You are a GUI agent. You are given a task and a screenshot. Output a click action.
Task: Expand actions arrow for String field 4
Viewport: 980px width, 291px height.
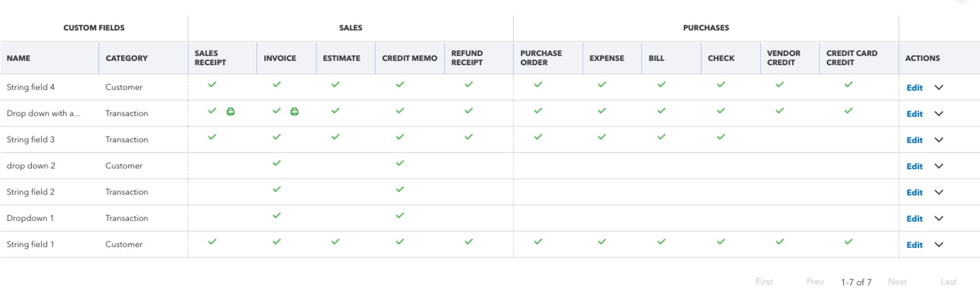[x=939, y=87]
